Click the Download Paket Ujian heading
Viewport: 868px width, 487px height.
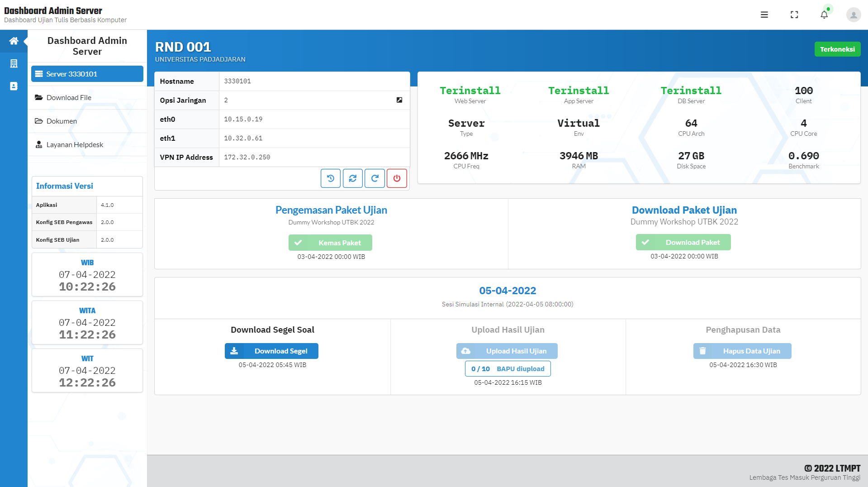684,210
